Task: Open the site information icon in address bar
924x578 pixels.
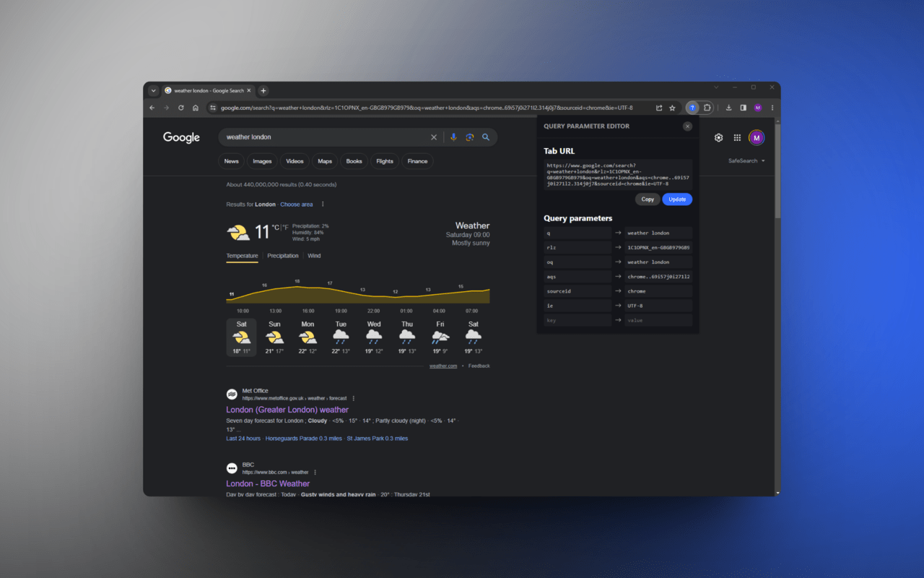Action: (212, 108)
